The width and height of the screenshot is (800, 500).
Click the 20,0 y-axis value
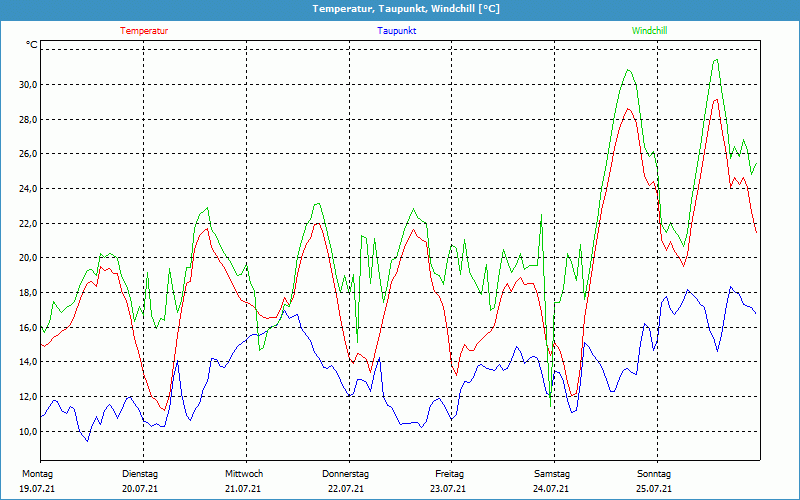pyautogui.click(x=28, y=258)
